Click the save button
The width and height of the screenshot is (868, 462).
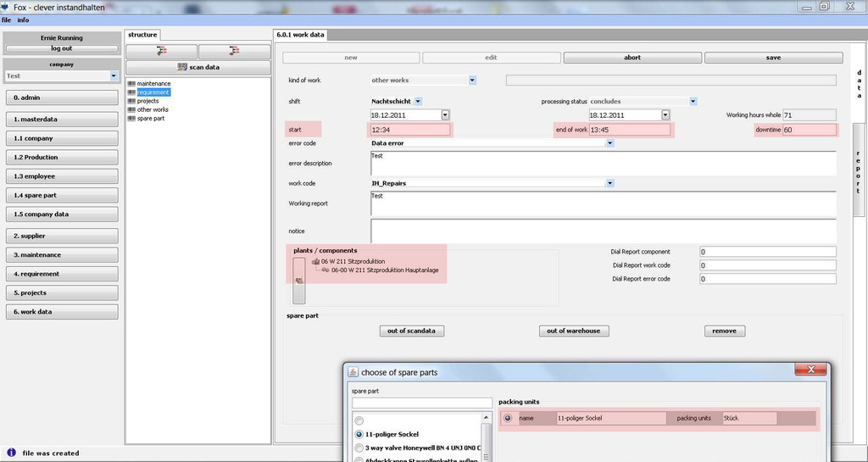(773, 58)
